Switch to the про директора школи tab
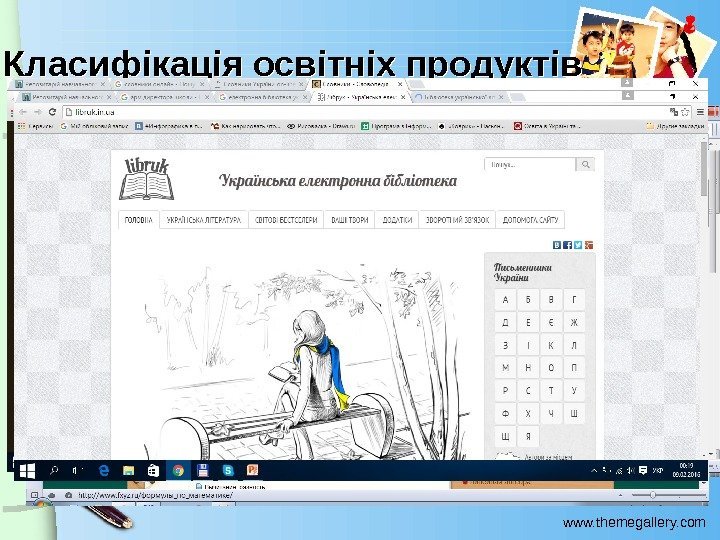Image resolution: width=720 pixels, height=540 pixels. pos(163,97)
